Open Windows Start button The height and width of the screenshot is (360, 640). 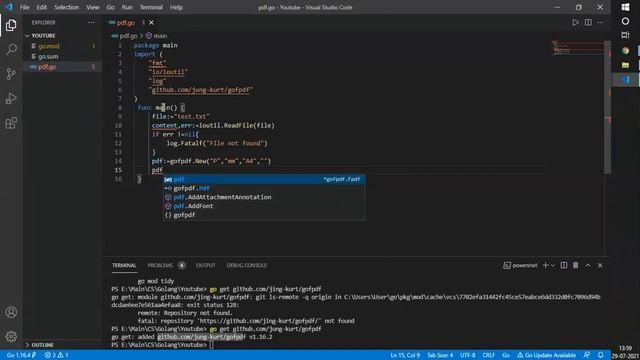tap(625, 7)
